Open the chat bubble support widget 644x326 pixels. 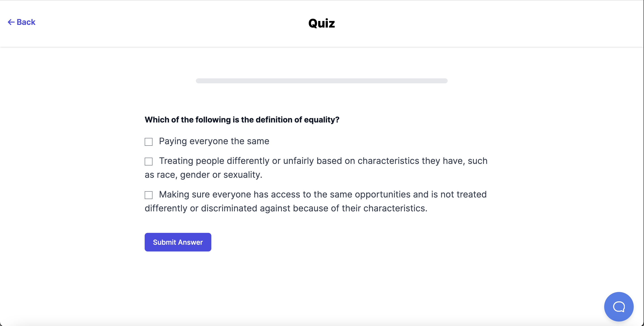619,307
